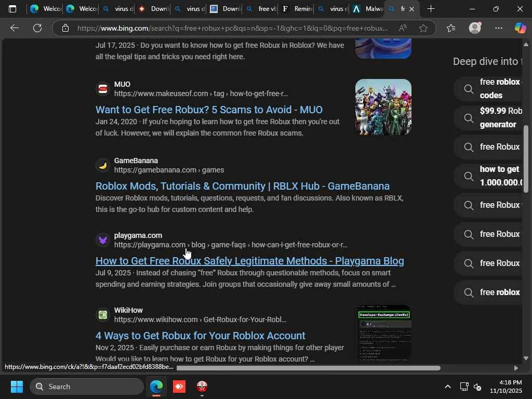Click the playgama.com site favicon
Viewport: 532px width, 399px height.
[102, 240]
